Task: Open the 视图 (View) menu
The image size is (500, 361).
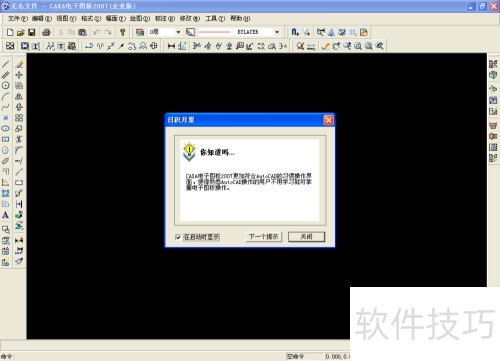Action: pyautogui.click(x=66, y=18)
